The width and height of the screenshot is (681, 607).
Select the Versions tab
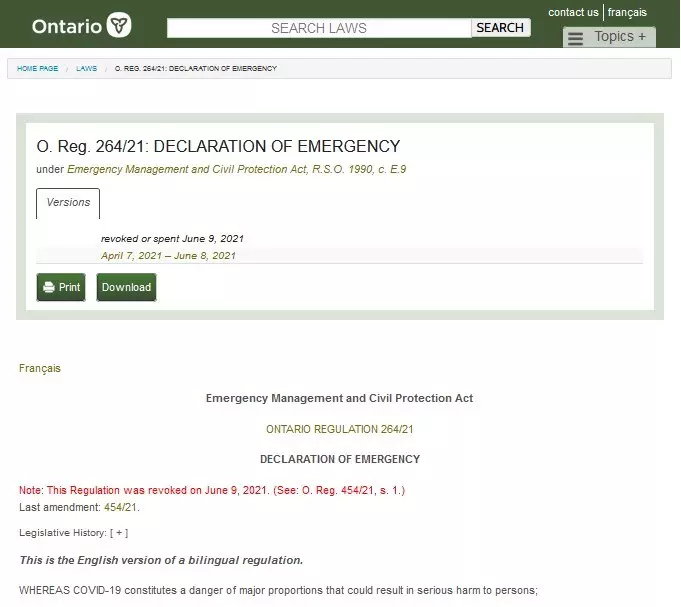pyautogui.click(x=68, y=203)
